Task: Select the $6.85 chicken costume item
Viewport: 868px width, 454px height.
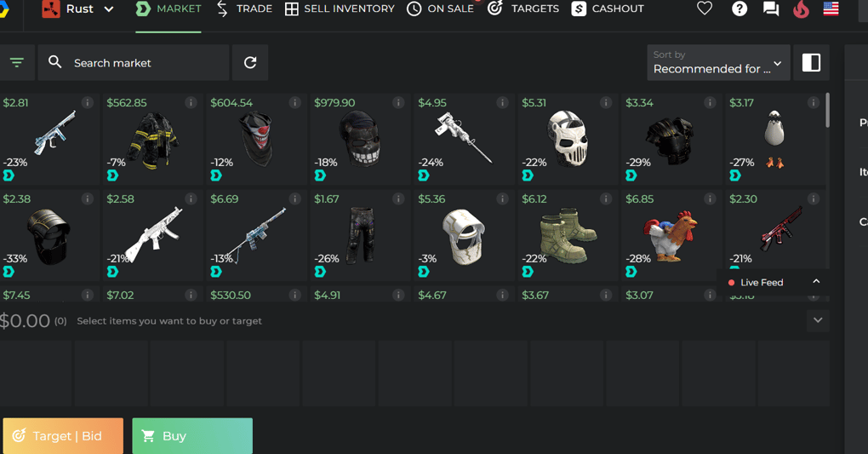Action: [x=672, y=235]
